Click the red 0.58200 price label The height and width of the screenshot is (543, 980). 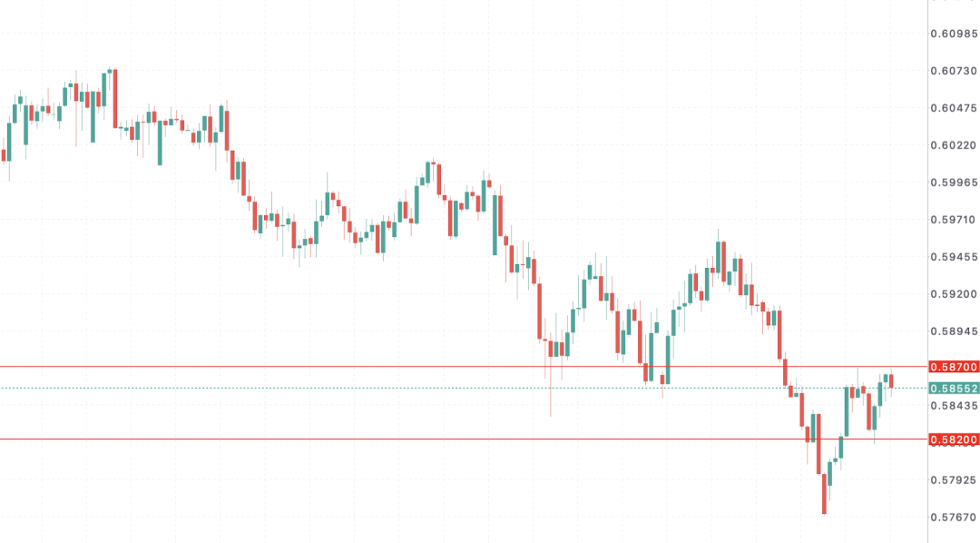point(954,439)
